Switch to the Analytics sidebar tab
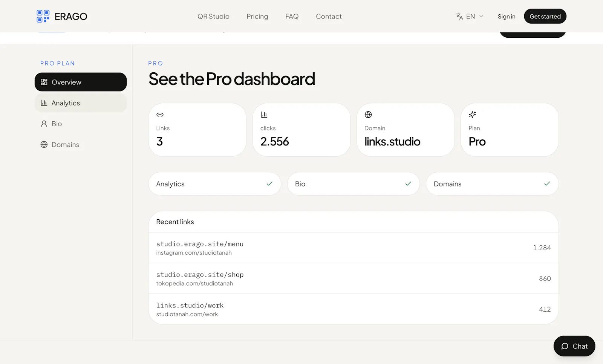This screenshot has width=603, height=364. [81, 103]
